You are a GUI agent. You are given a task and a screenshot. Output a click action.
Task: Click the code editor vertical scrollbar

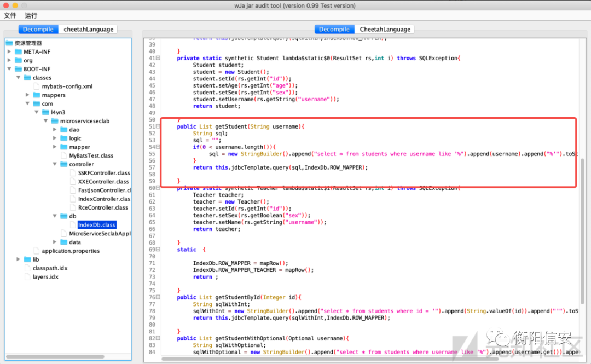[x=582, y=232]
